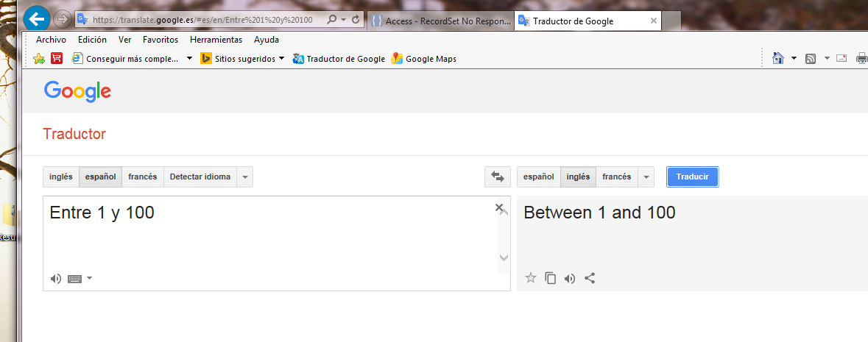Open Google Maps favorites bookmark
The image size is (868, 342).
pyautogui.click(x=423, y=59)
